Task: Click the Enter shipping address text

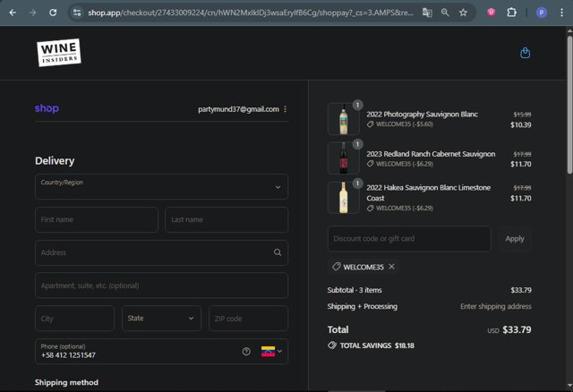Action: coord(495,306)
